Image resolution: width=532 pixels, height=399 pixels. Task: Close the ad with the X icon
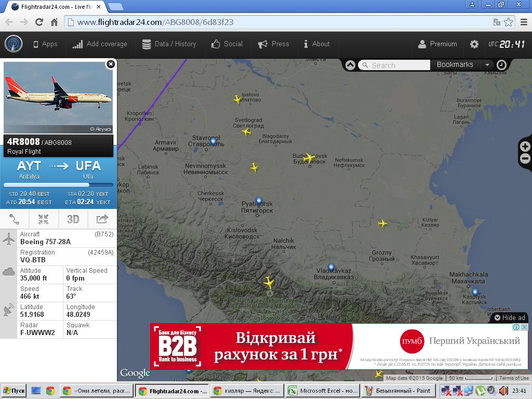(524, 327)
